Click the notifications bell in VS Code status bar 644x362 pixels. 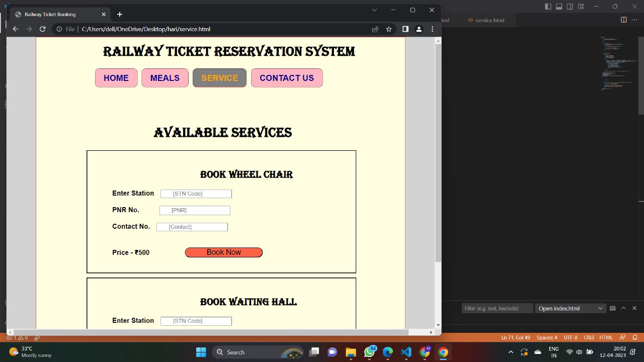(x=634, y=337)
